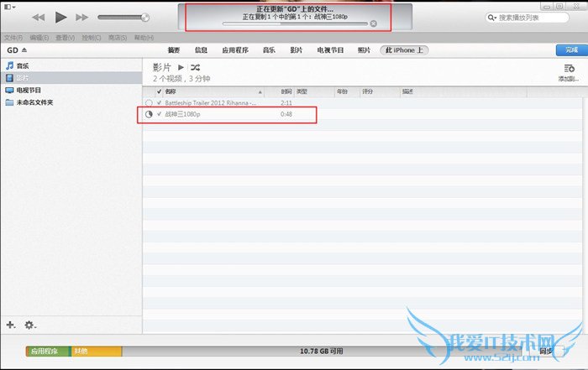This screenshot has width=588, height=370.
Task: Click the search playlist input field
Action: click(532, 18)
